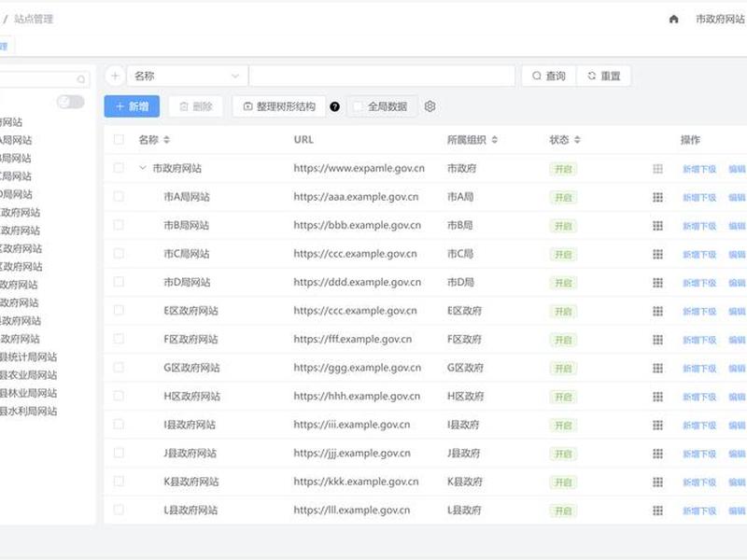Toggle the sidebar switch
The height and width of the screenshot is (560, 747).
click(71, 102)
